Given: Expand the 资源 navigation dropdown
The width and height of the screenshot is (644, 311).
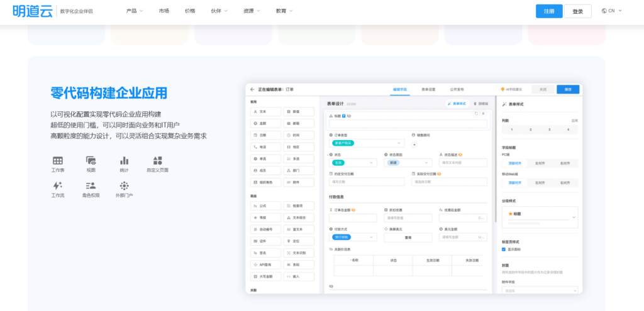Looking at the screenshot, I should coord(252,11).
